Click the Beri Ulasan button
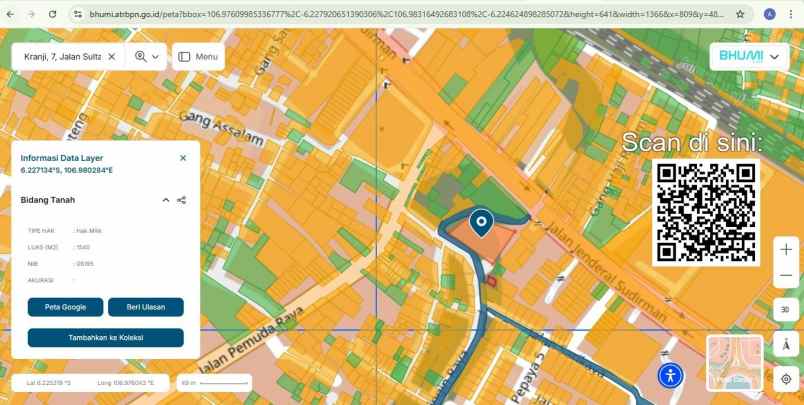 click(x=146, y=307)
